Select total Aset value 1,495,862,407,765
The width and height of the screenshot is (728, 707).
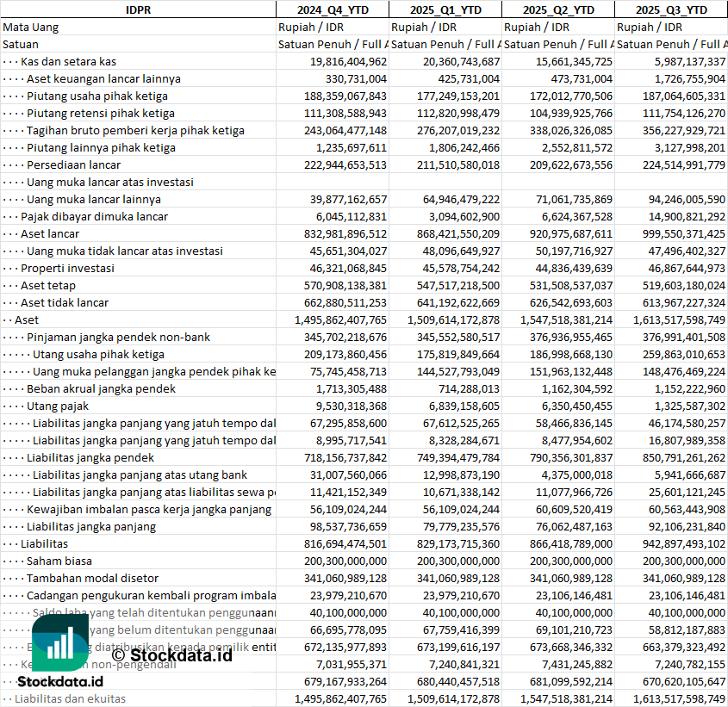click(340, 319)
